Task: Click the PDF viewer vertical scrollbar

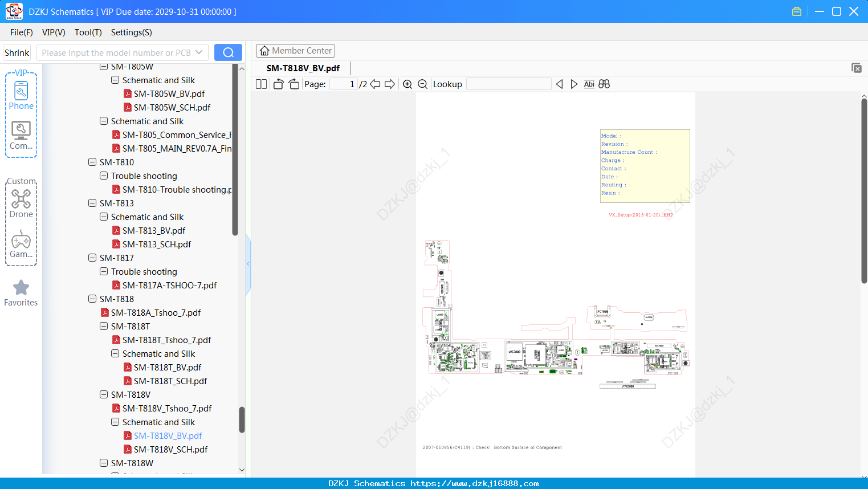Action: 864,191
